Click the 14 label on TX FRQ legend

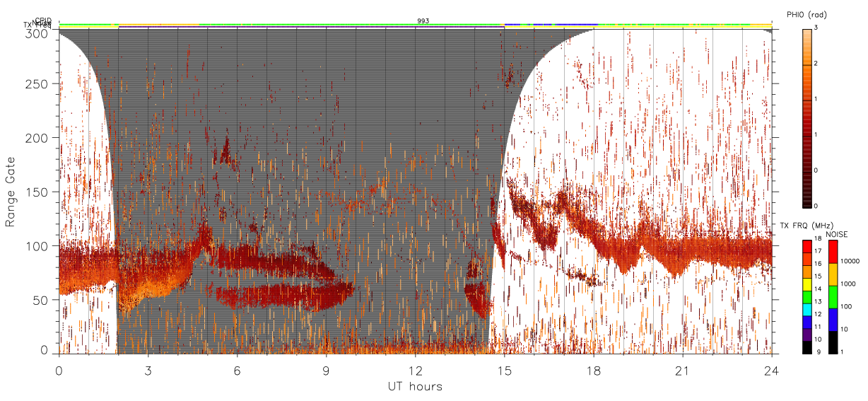[x=819, y=289]
